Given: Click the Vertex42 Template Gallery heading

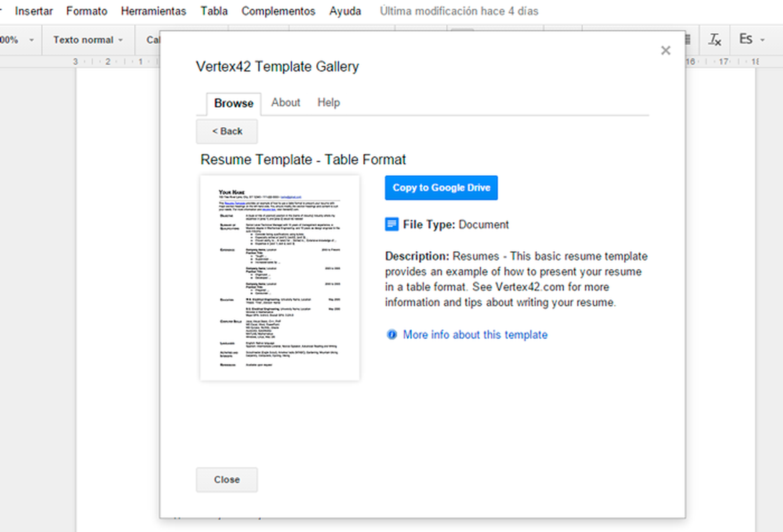Looking at the screenshot, I should pos(277,67).
